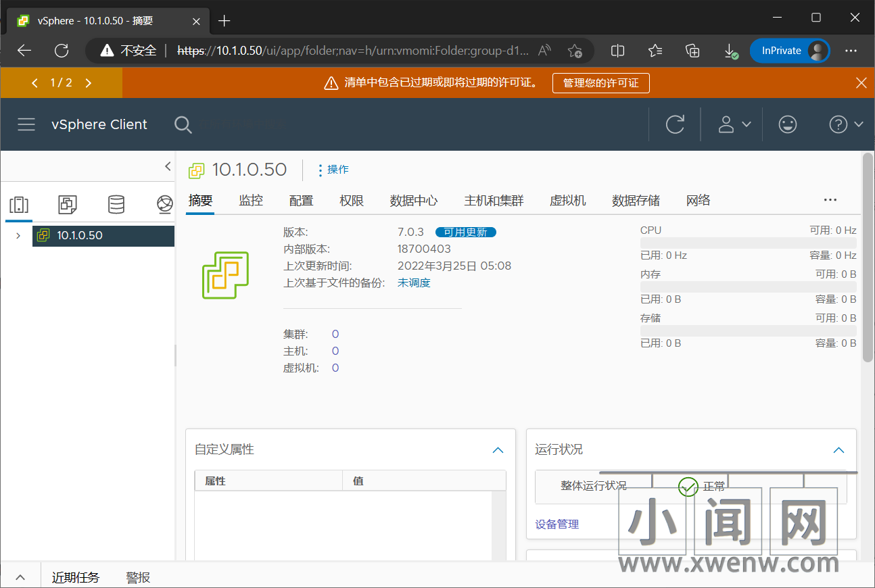Image resolution: width=875 pixels, height=588 pixels.
Task: Open browser split screen icon
Action: pyautogui.click(x=617, y=51)
